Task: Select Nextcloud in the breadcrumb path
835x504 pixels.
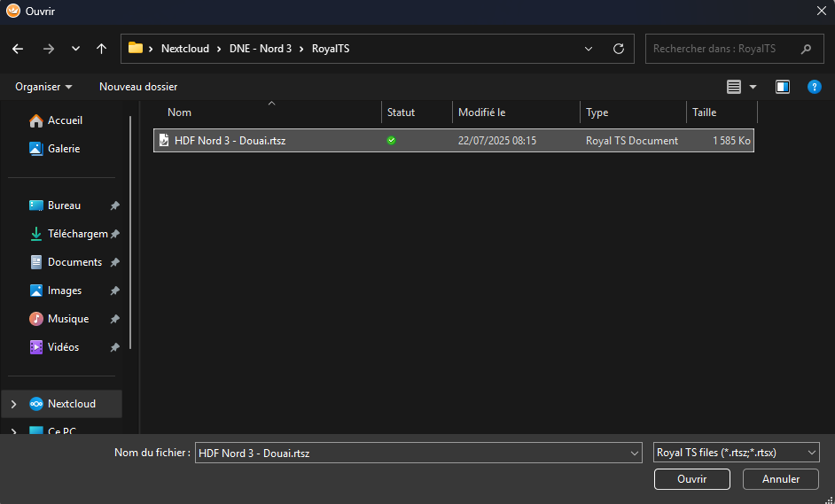Action: (x=185, y=49)
